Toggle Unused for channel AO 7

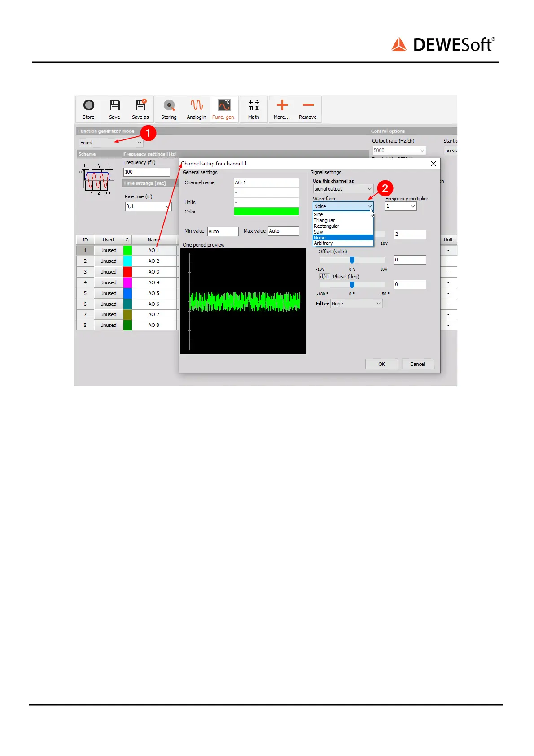click(x=108, y=314)
